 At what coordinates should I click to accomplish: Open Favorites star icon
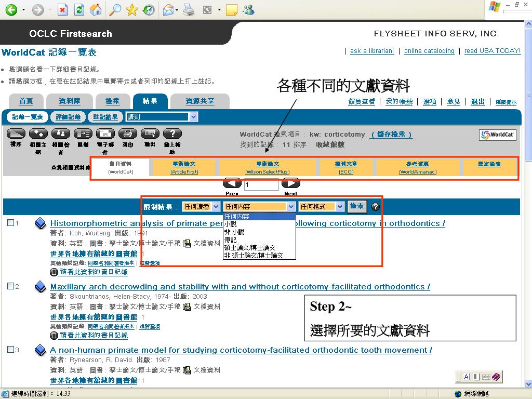(x=131, y=9)
